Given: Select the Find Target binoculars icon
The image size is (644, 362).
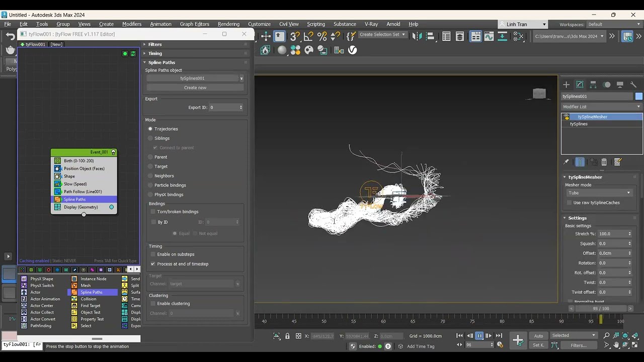Looking at the screenshot, I should [x=74, y=306].
